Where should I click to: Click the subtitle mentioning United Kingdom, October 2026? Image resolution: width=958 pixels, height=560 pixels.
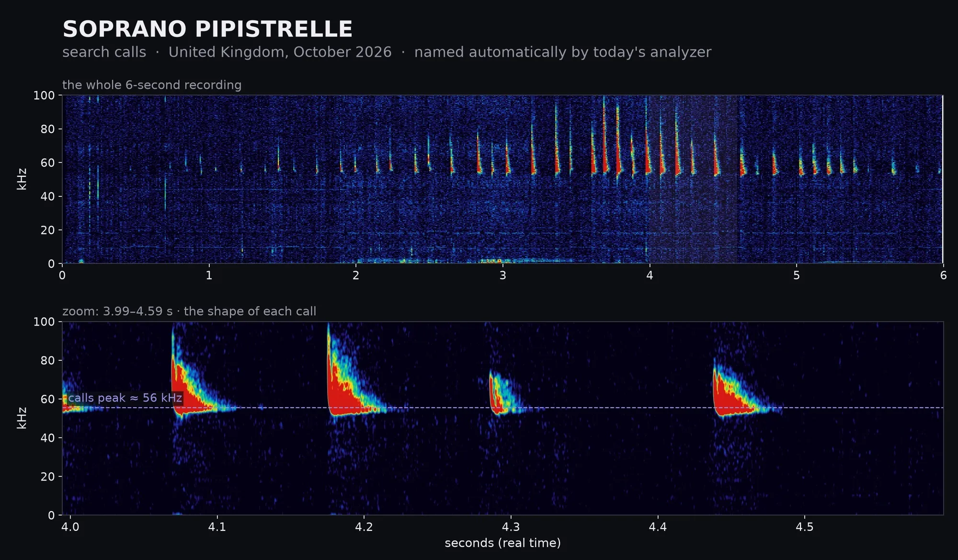387,52
